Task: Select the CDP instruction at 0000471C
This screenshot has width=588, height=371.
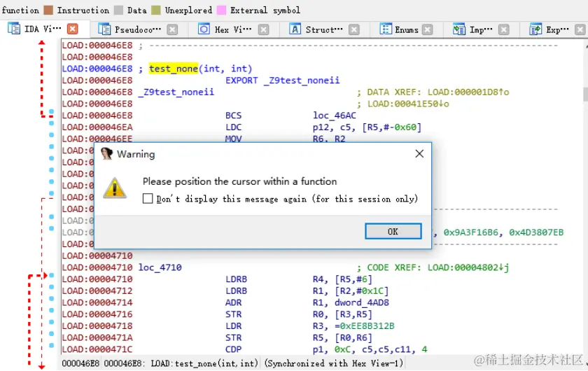Action: (233, 349)
